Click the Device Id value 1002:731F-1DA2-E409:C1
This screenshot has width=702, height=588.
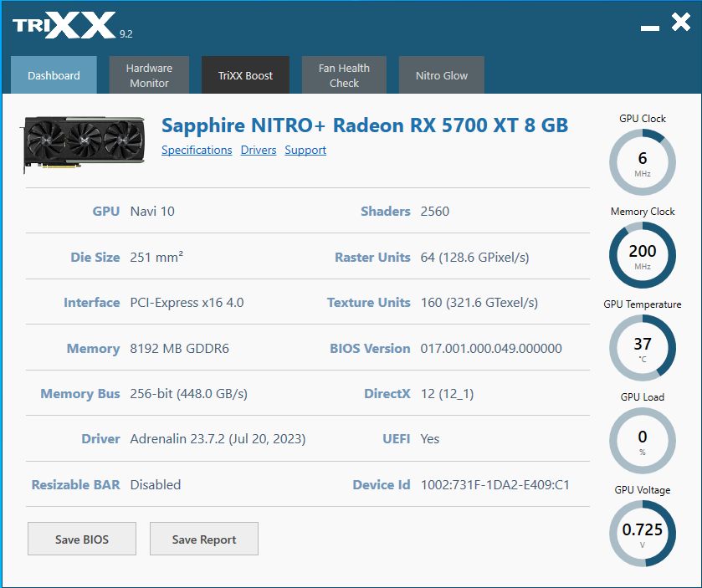494,484
